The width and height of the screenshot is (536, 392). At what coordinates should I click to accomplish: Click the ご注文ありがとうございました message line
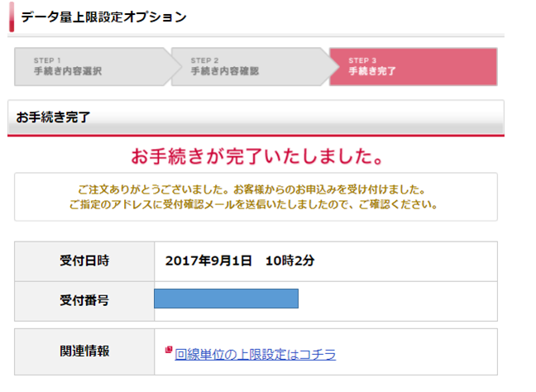[251, 189]
